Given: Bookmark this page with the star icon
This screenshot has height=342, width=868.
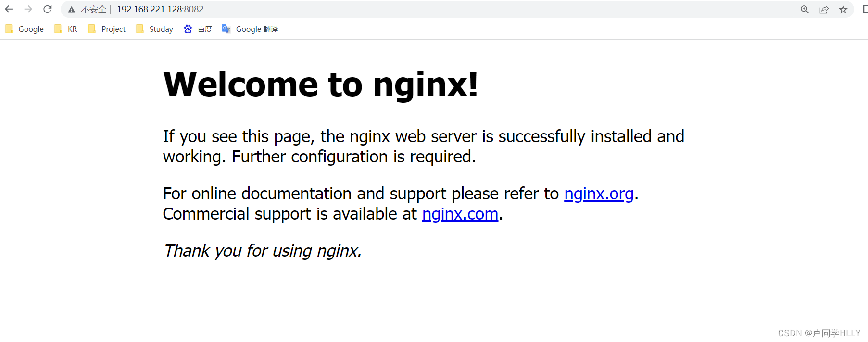Looking at the screenshot, I should click(x=843, y=10).
